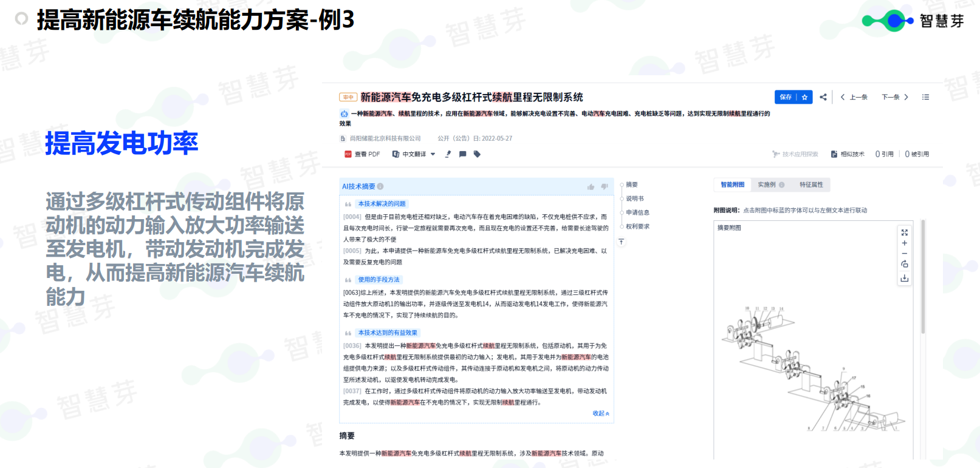
Task: Zoom in on the patent drawing
Action: tap(904, 243)
